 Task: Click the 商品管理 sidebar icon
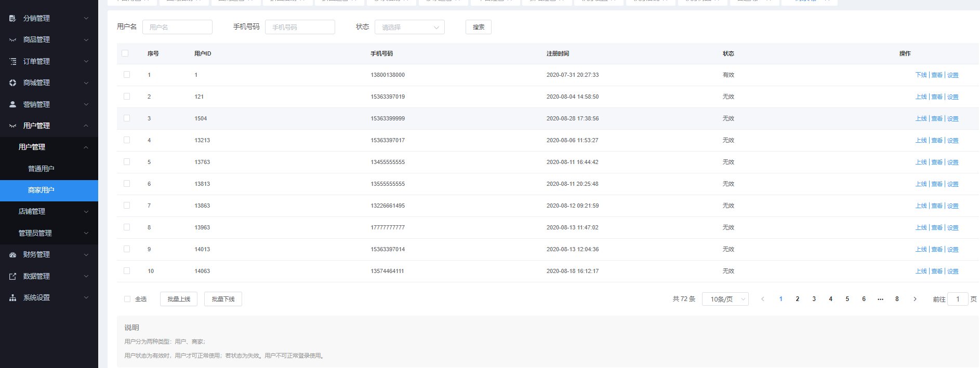12,40
